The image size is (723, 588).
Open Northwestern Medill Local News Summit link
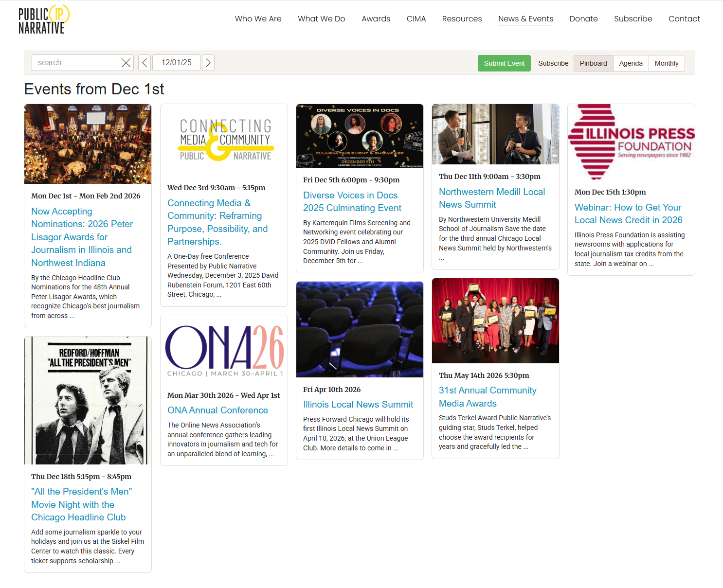pyautogui.click(x=492, y=198)
